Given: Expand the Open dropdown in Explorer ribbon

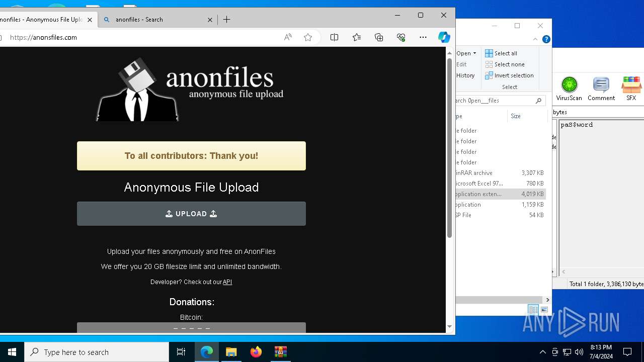Looking at the screenshot, I should (x=466, y=53).
